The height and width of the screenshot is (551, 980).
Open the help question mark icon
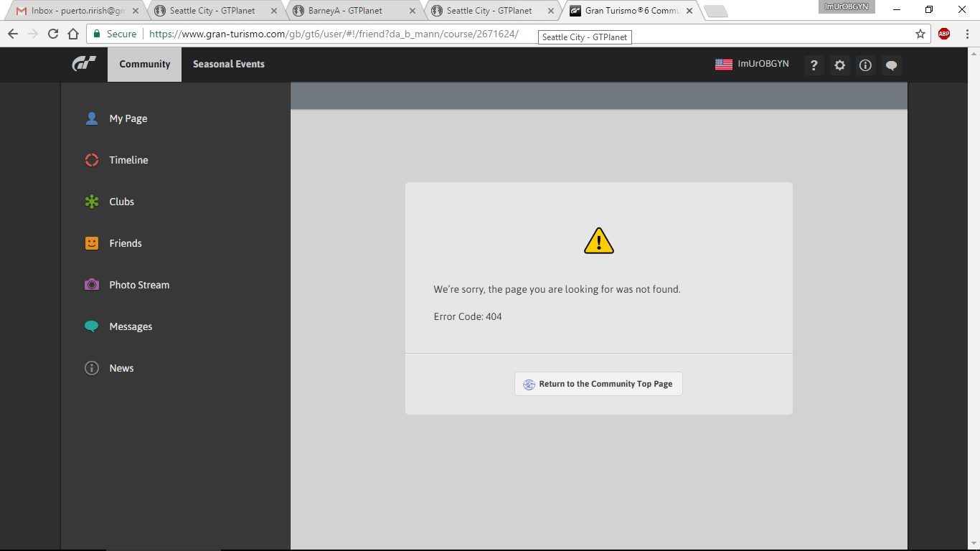(814, 65)
